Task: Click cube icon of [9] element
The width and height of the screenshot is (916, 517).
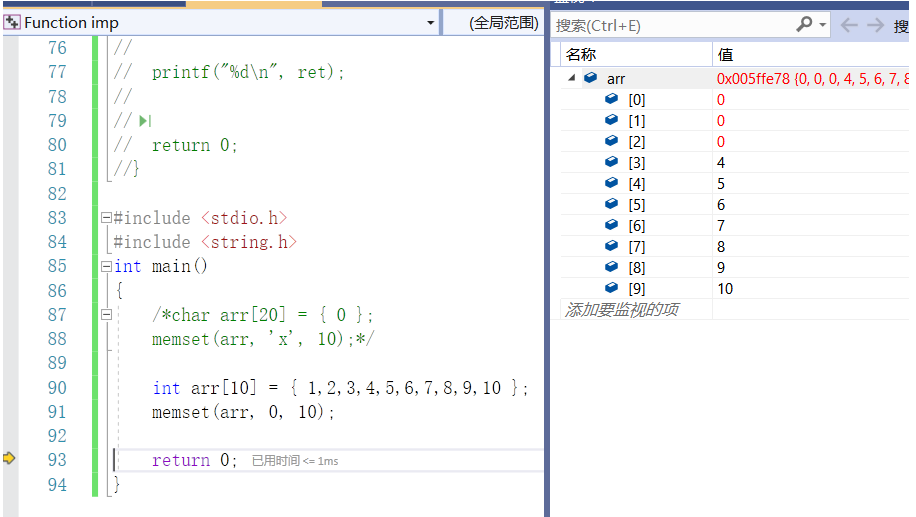Action: point(612,288)
